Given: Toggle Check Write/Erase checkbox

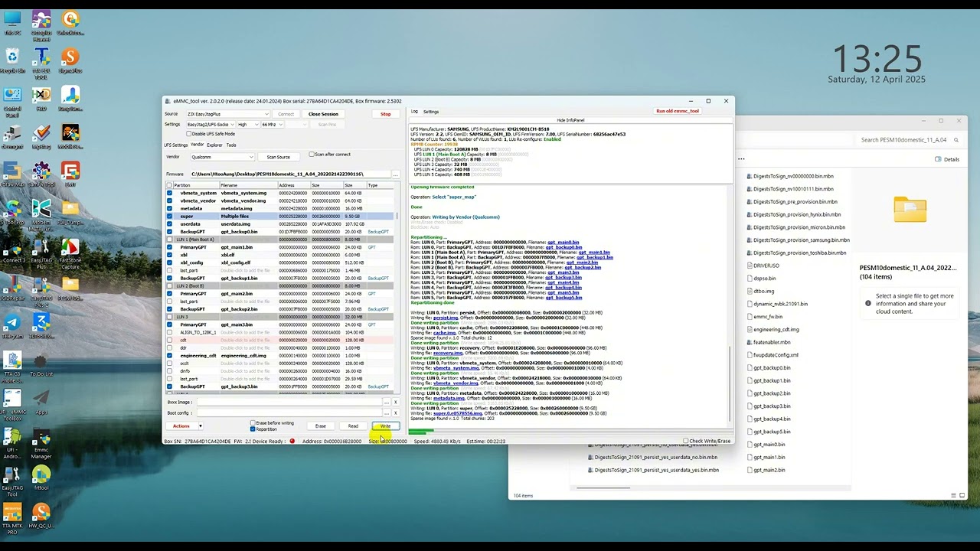Looking at the screenshot, I should pos(686,442).
